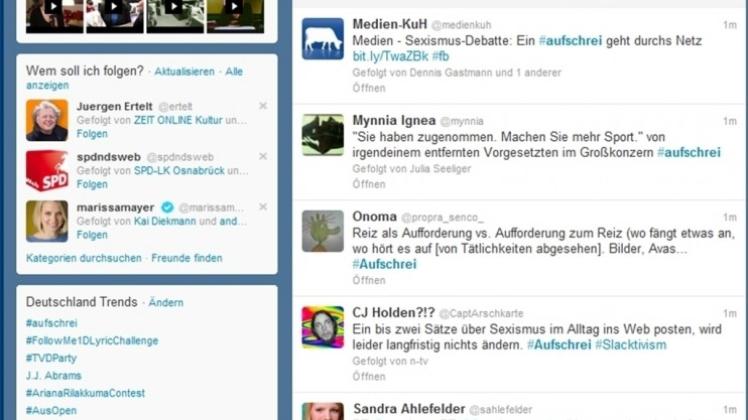Click Freunde finden
748x420 pixels.
187,258
